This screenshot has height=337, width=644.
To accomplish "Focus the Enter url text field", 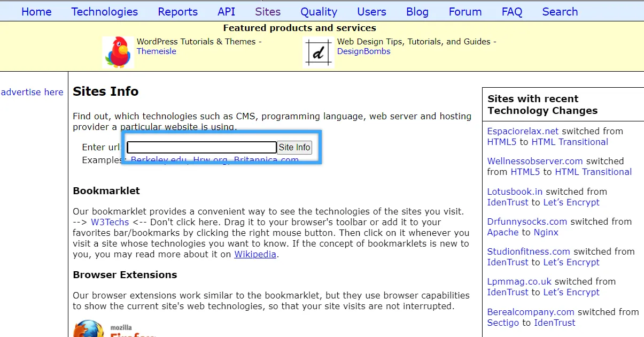I will 201,148.
